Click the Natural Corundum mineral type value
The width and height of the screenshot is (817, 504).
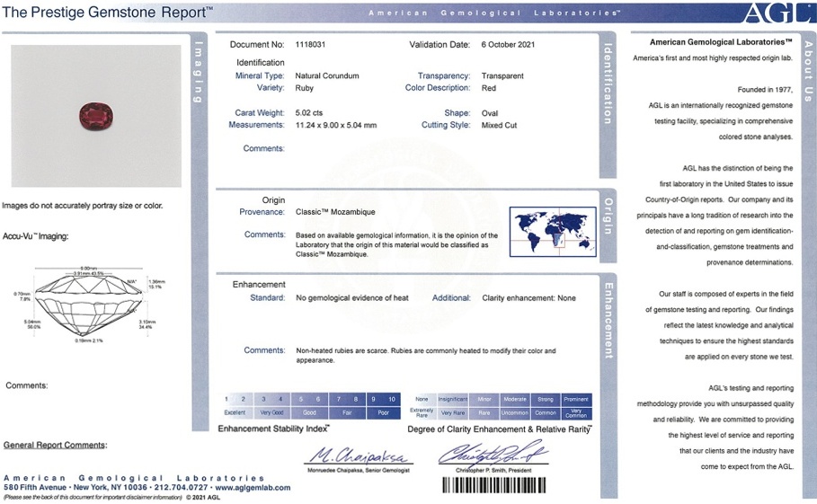[327, 76]
